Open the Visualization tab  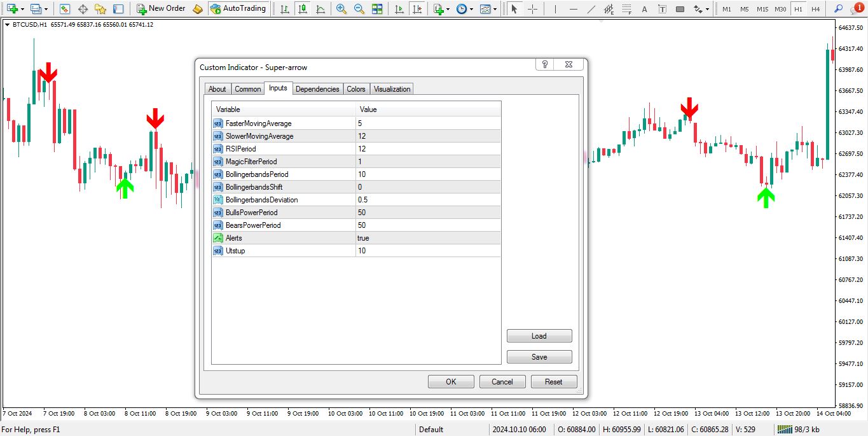(x=392, y=89)
